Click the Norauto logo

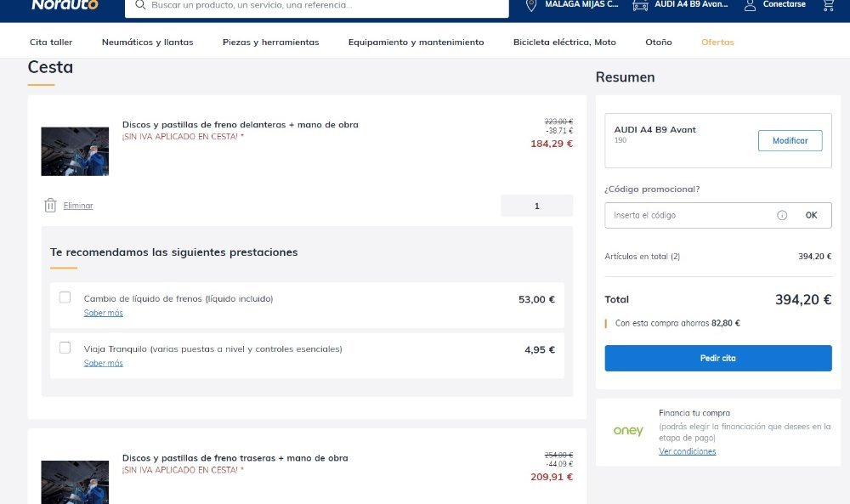tap(65, 5)
